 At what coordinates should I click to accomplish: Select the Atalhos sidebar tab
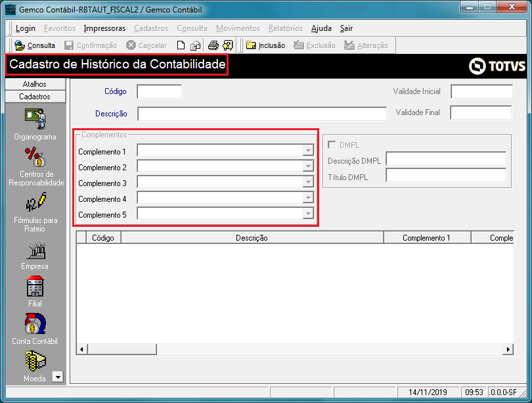click(x=35, y=84)
